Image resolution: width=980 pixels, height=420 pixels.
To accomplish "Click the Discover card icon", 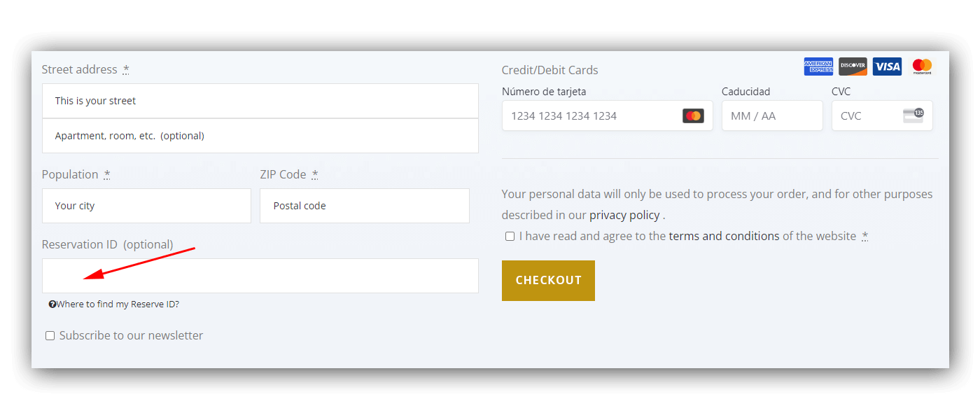I will [x=853, y=66].
